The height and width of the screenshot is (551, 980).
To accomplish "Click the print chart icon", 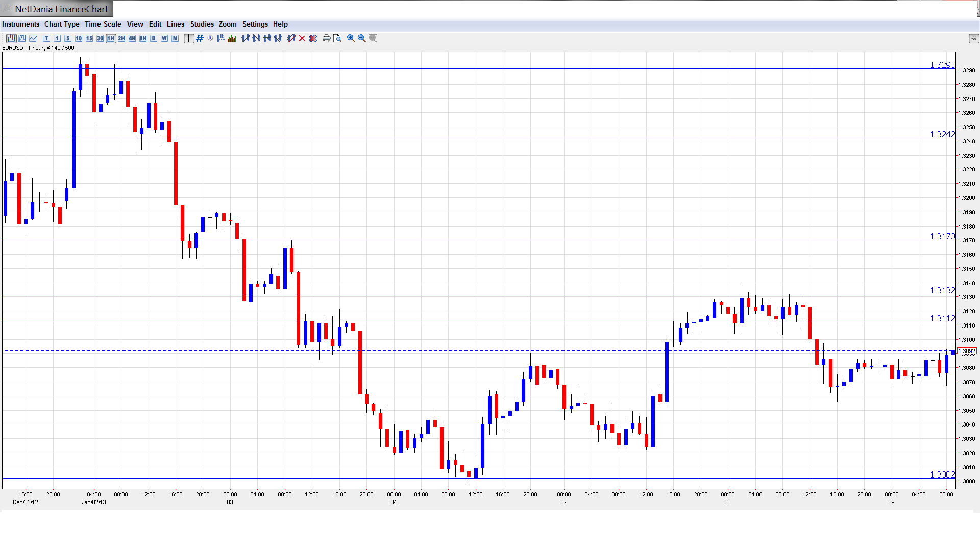I will (327, 38).
